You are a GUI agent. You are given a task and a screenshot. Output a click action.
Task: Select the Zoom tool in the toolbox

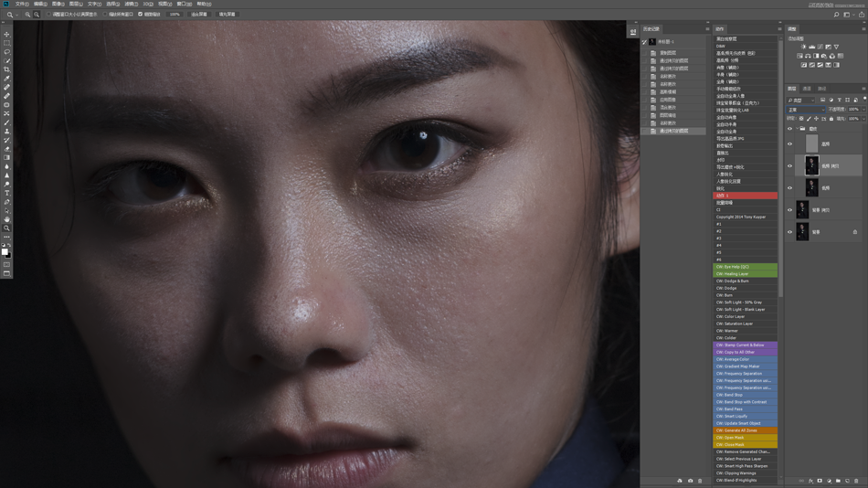[6, 228]
